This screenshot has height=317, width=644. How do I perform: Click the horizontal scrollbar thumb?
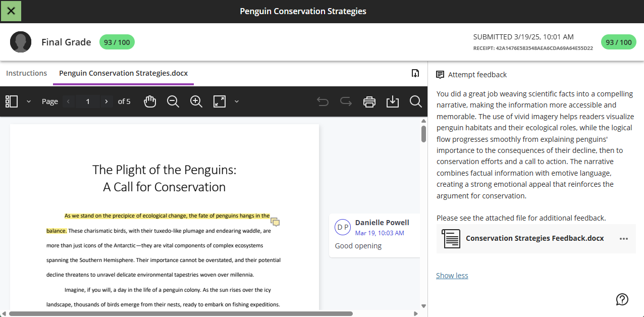(181, 313)
